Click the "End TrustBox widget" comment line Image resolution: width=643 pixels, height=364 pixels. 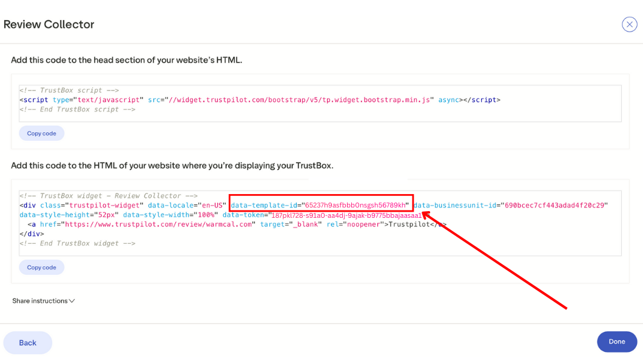click(78, 243)
